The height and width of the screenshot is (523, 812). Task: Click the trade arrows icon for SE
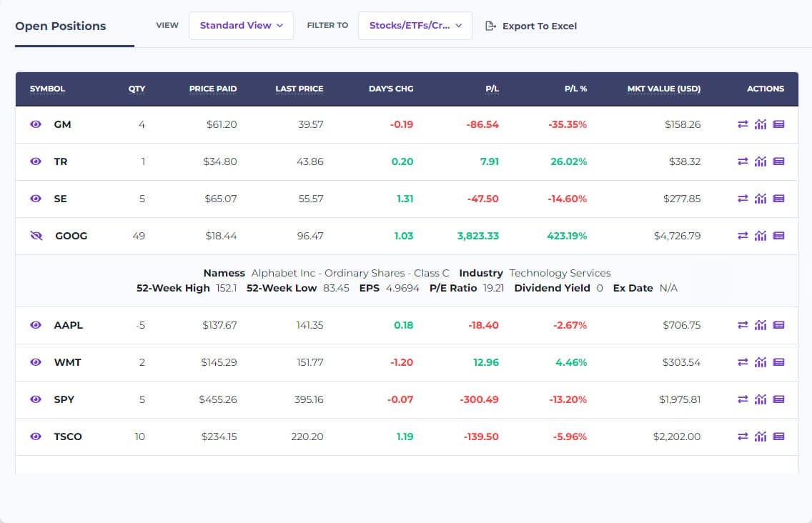pos(743,199)
